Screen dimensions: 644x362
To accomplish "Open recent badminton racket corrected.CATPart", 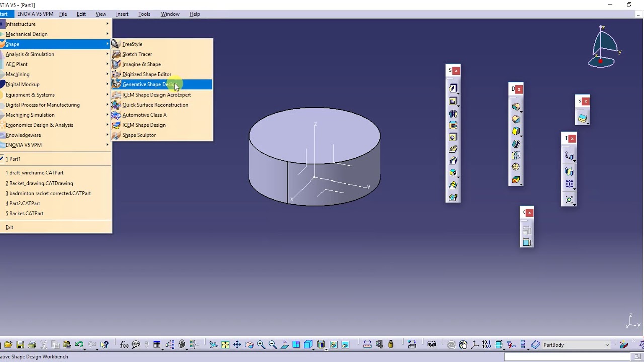I will [x=55, y=193].
